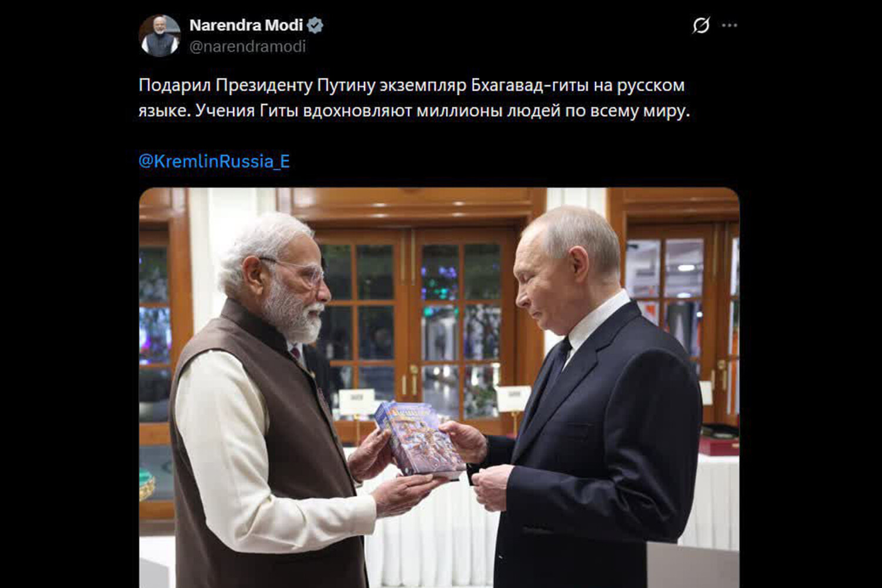Click the first line starting with Подарил
This screenshot has width=882, height=588.
(x=412, y=85)
